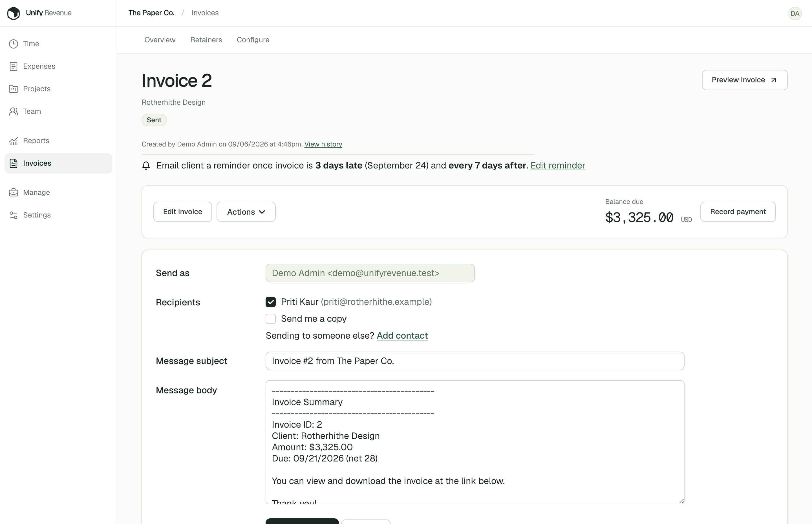Click the Sent status badge

(154, 120)
